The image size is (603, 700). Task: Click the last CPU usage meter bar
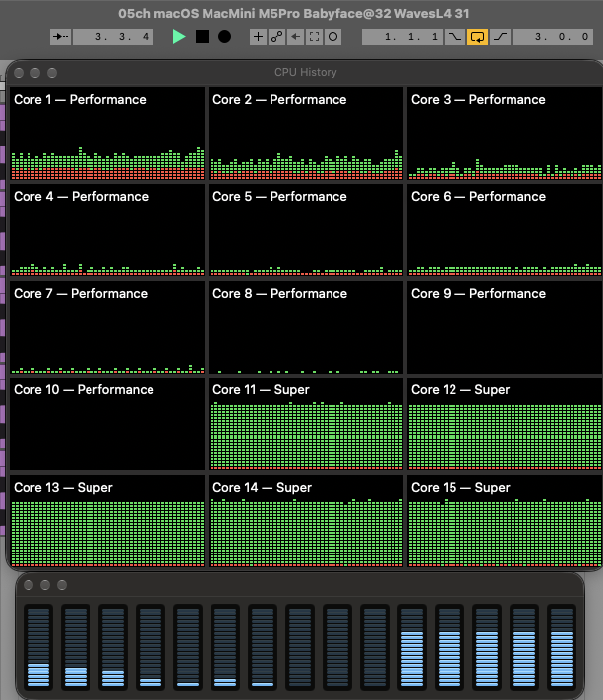(562, 647)
